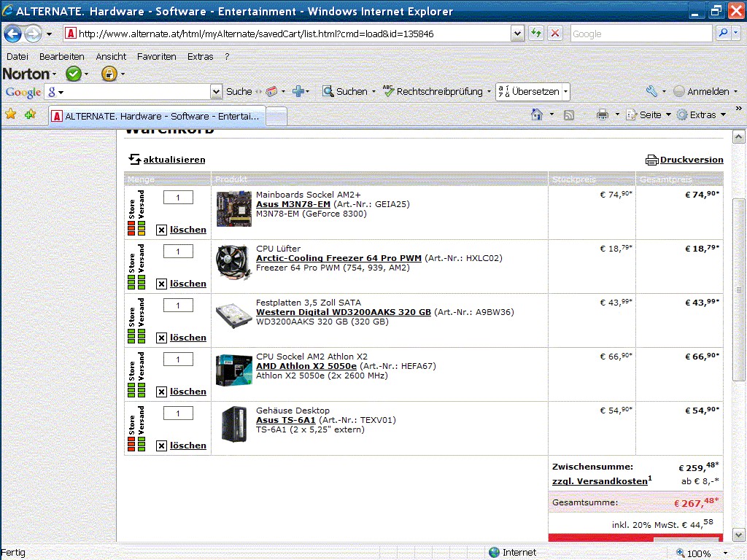The width and height of the screenshot is (747, 560).
Task: Open the Favoriten menu
Action: (157, 57)
